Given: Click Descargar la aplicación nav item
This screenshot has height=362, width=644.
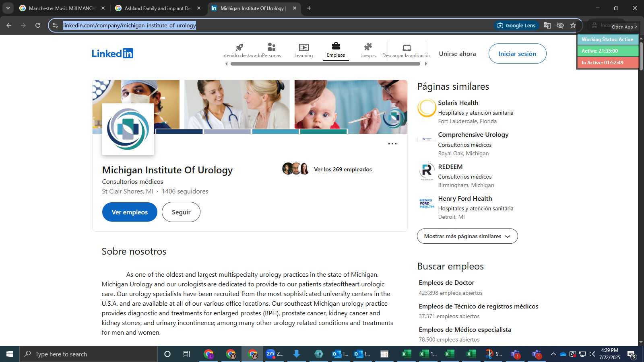Looking at the screenshot, I should 406,51.
